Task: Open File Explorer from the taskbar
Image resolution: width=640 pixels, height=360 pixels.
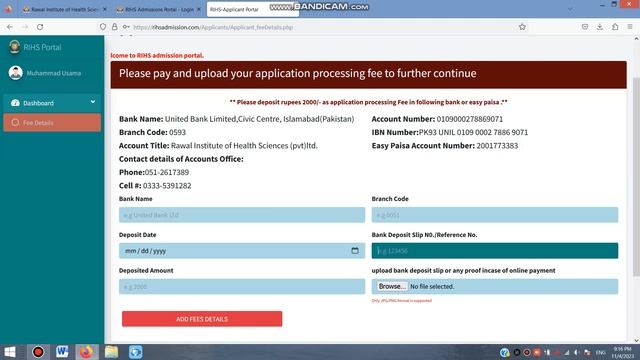Action: (x=111, y=352)
